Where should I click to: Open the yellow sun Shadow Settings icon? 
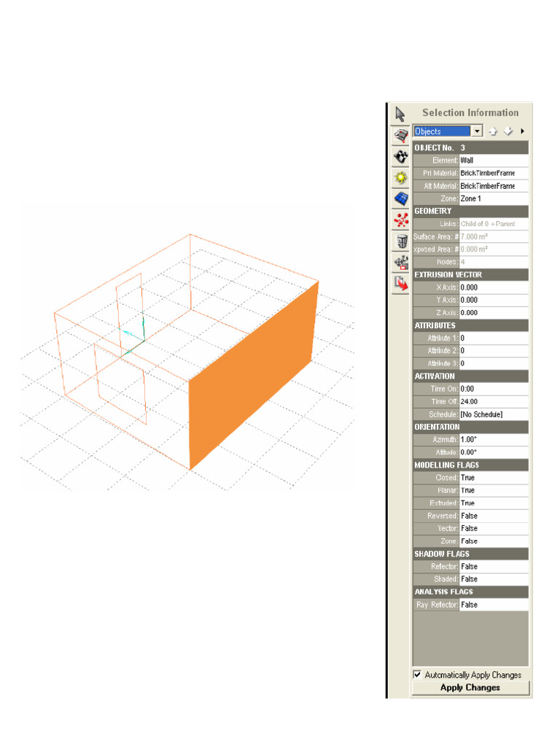tap(400, 178)
